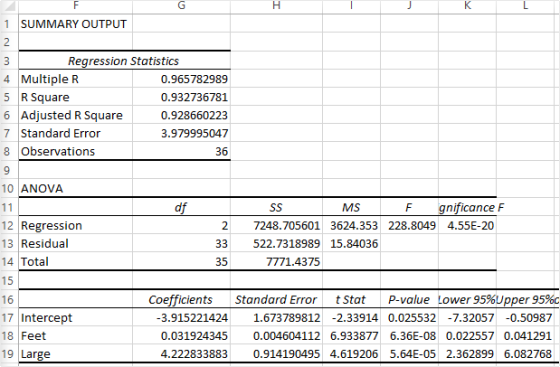Select the Residual row label
This screenshot has height=367, width=560.
click(75, 243)
